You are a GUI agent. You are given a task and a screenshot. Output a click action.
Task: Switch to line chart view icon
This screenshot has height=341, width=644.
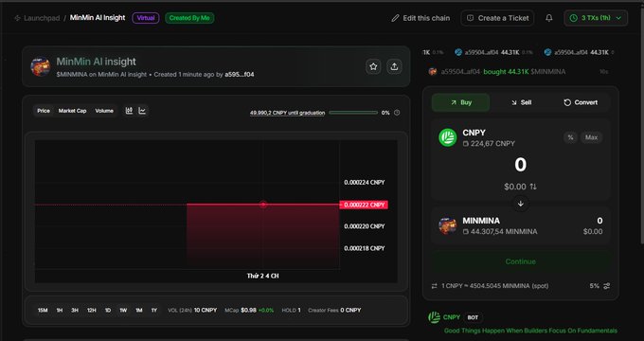(x=142, y=111)
